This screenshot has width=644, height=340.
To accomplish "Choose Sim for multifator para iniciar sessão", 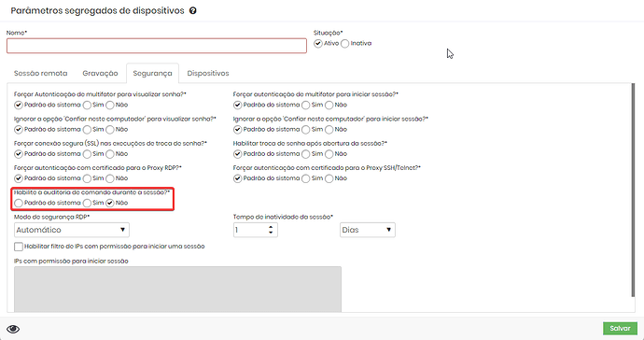I will coord(306,106).
